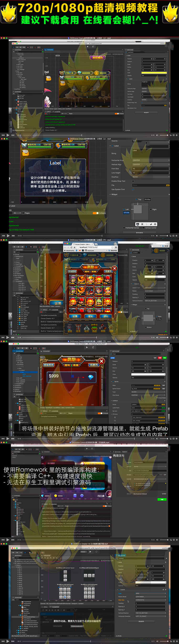Select the Cocos Creator demo browser tab
This screenshot has height=644, width=179.
[x=82, y=244]
